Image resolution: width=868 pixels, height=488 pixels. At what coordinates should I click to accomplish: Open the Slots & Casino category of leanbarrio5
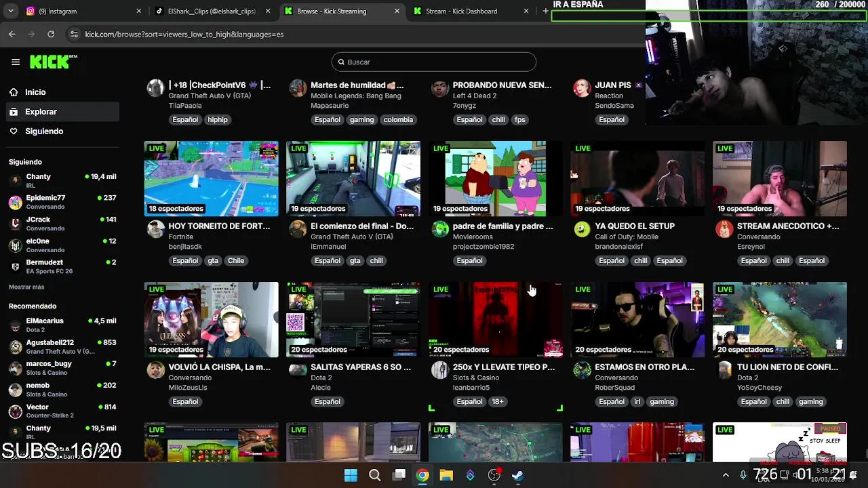point(476,378)
